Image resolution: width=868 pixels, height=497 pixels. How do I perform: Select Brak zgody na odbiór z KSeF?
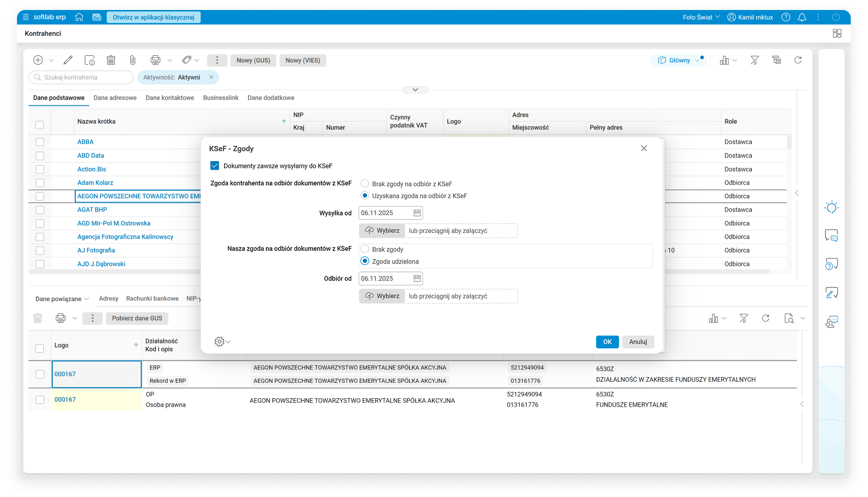click(365, 184)
